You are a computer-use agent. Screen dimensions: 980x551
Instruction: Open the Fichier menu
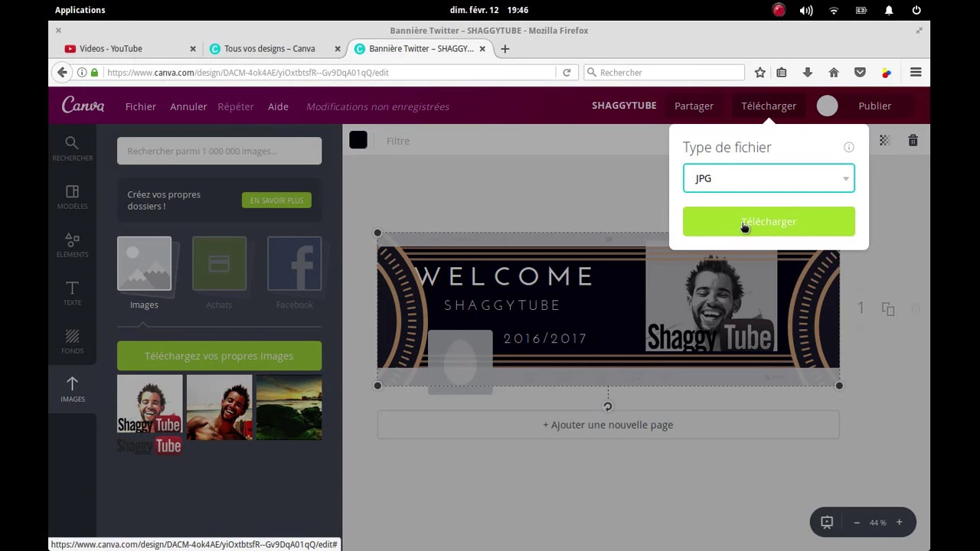click(141, 106)
